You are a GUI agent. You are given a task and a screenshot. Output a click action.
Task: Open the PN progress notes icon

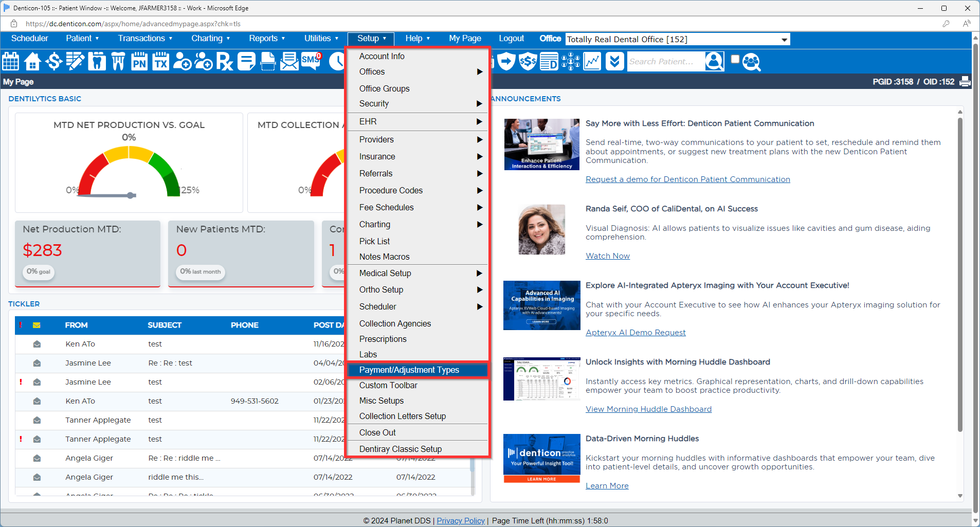tap(139, 62)
